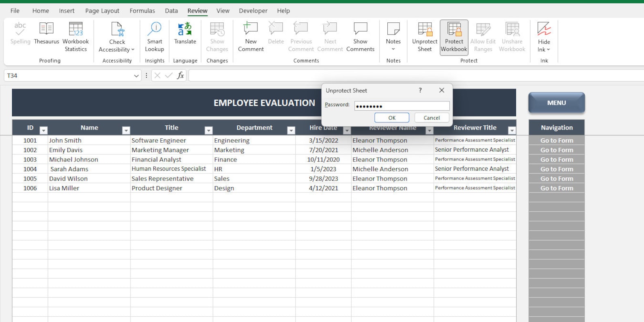
Task: Click Go to Form for David Wilson
Action: 557,178
